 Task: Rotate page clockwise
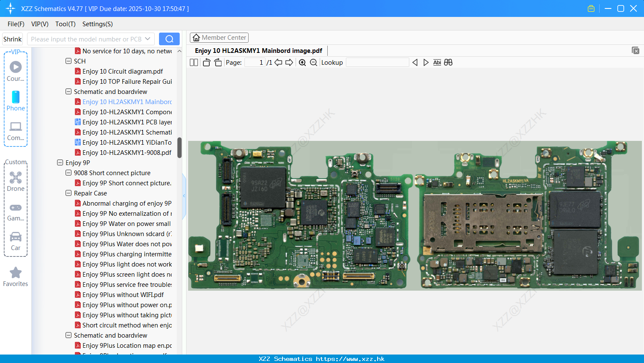click(x=218, y=63)
